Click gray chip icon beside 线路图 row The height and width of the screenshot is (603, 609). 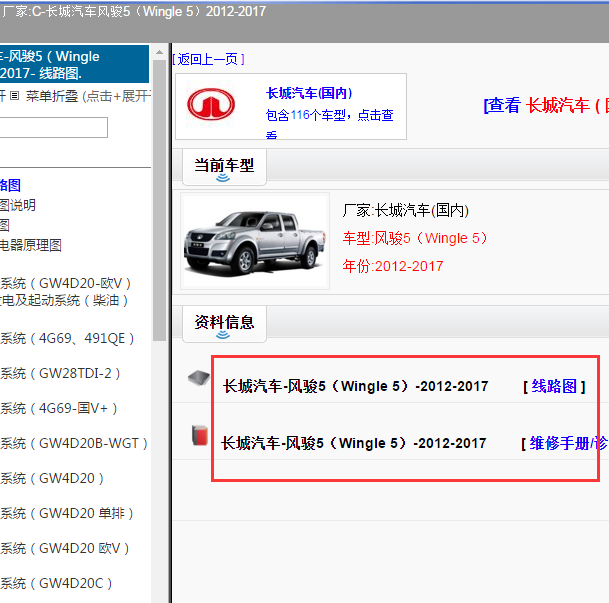tap(199, 378)
